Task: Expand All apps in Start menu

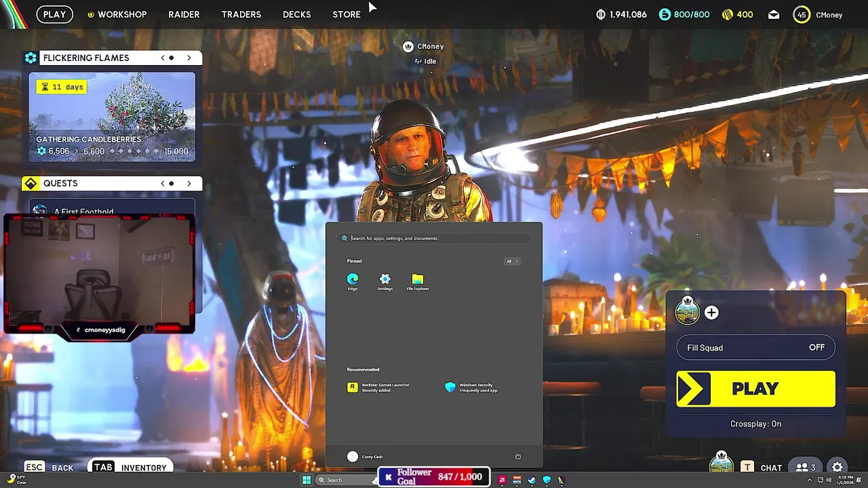Action: pos(512,261)
